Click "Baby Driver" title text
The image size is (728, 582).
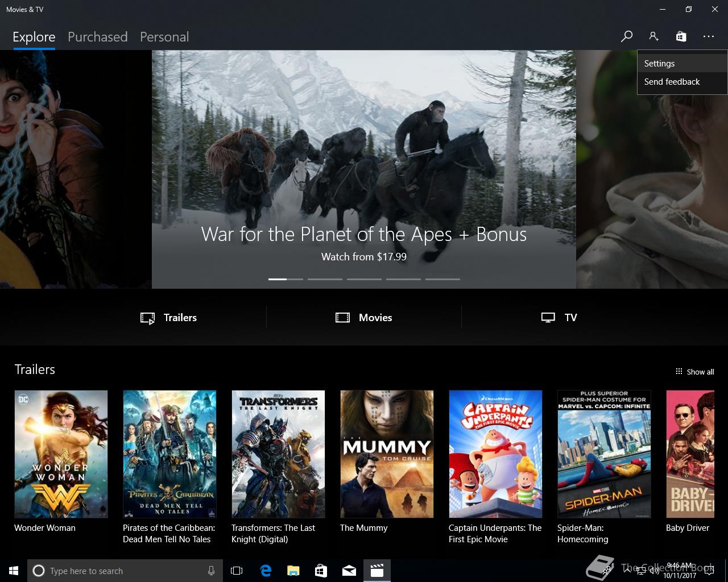click(688, 528)
